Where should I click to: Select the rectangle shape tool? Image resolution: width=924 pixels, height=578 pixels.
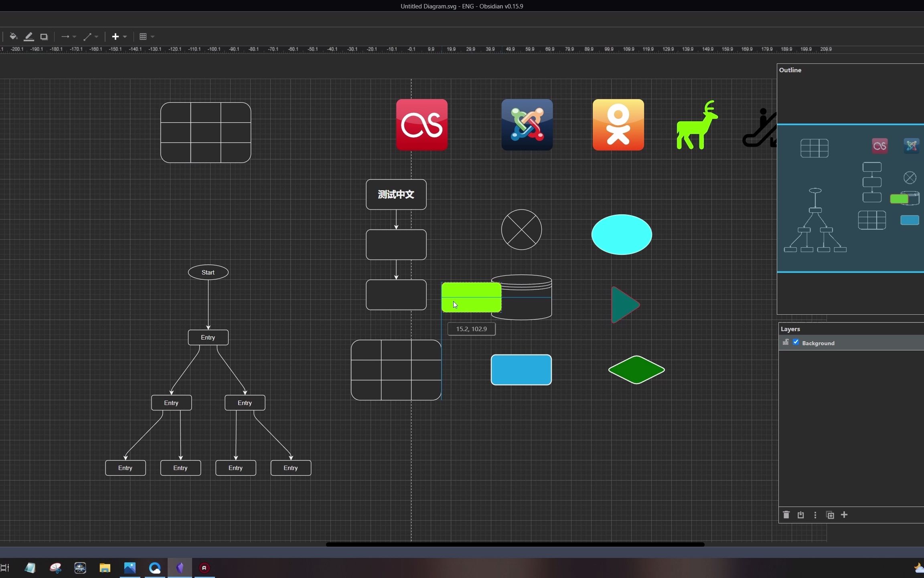[43, 37]
